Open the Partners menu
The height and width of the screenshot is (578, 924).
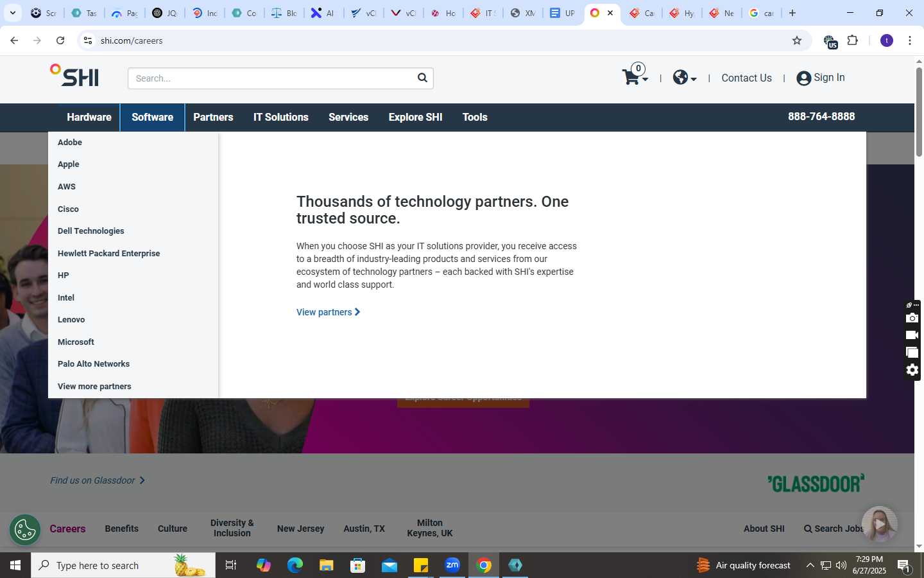(213, 117)
